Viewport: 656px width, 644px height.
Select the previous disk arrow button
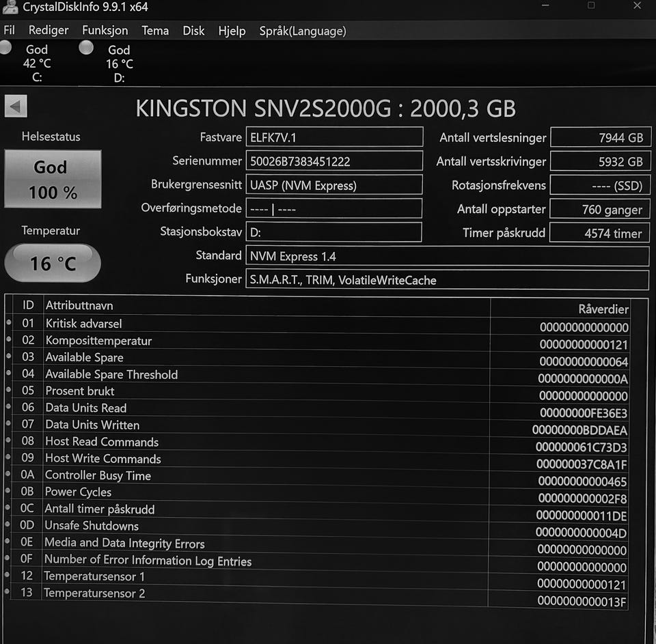coord(16,107)
